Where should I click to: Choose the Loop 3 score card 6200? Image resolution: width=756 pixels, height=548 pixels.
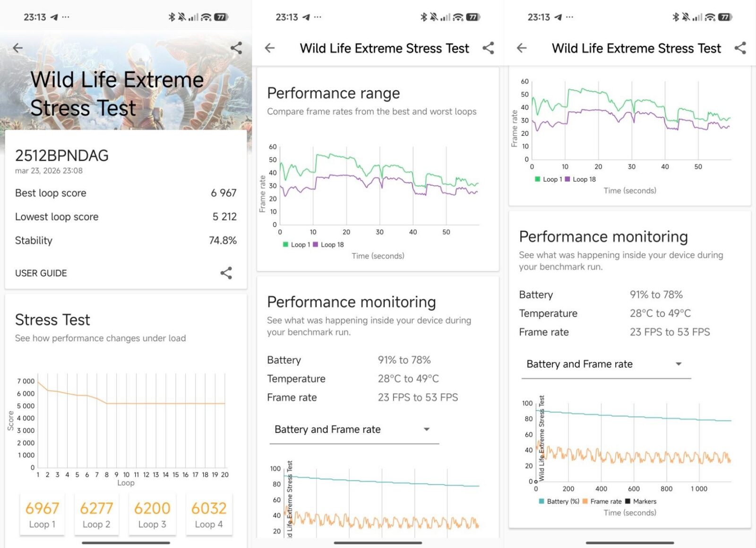pyautogui.click(x=152, y=514)
